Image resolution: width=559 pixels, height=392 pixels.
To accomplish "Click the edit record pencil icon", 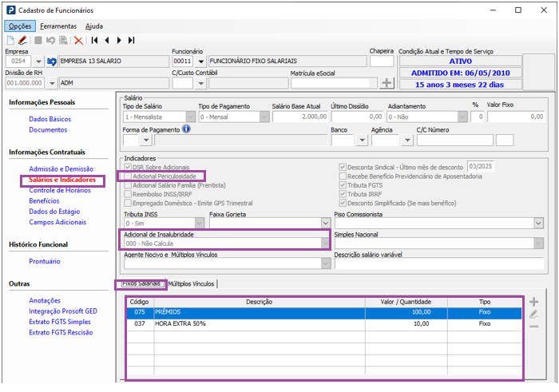I will (x=22, y=40).
